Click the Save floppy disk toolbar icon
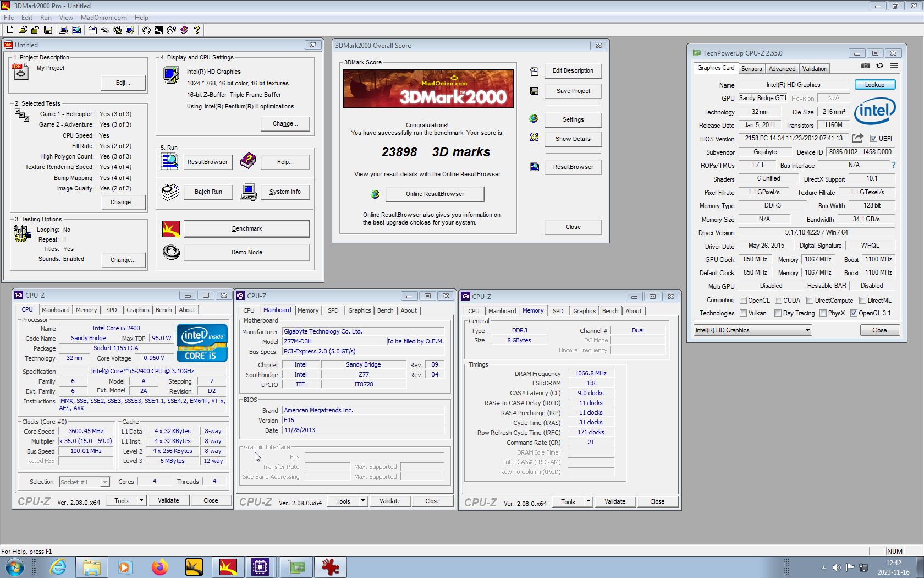Viewport: 924px width, 578px height. tap(48, 30)
